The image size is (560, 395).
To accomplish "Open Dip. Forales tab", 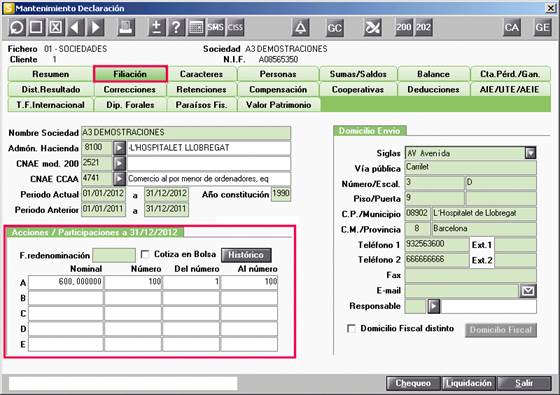I will pos(130,105).
